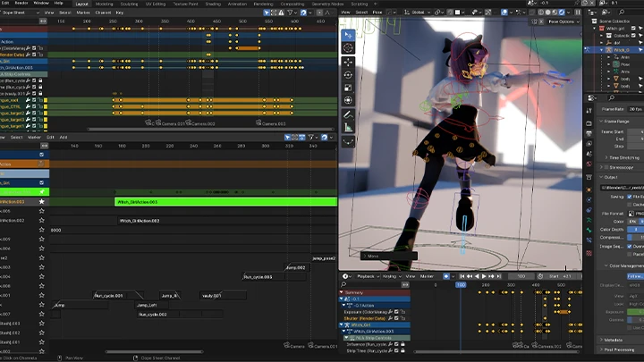Choose the Rotate tool in viewport
The width and height of the screenshot is (644, 362).
(x=348, y=75)
